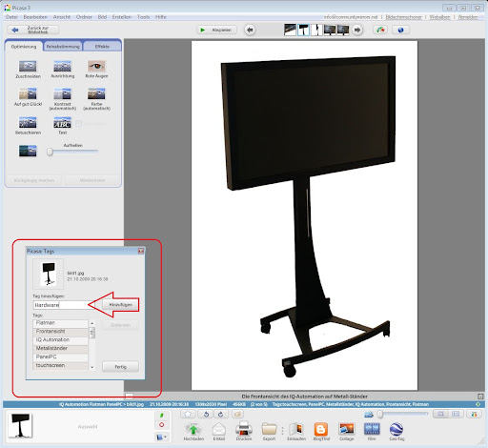
Task: Click the globe icon in the top toolbar
Action: pyautogui.click(x=401, y=30)
